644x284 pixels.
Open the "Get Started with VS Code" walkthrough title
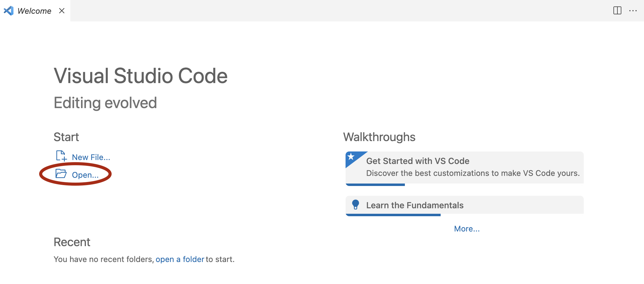point(417,161)
